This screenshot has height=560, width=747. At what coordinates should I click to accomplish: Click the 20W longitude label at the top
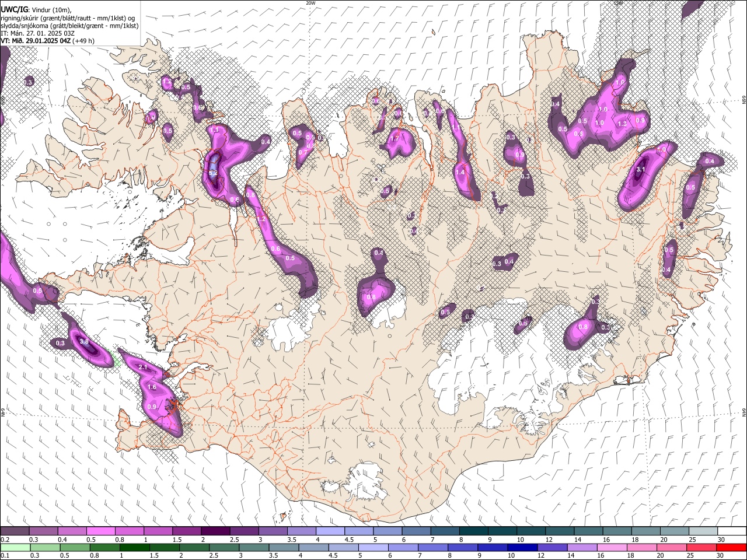(x=310, y=3)
